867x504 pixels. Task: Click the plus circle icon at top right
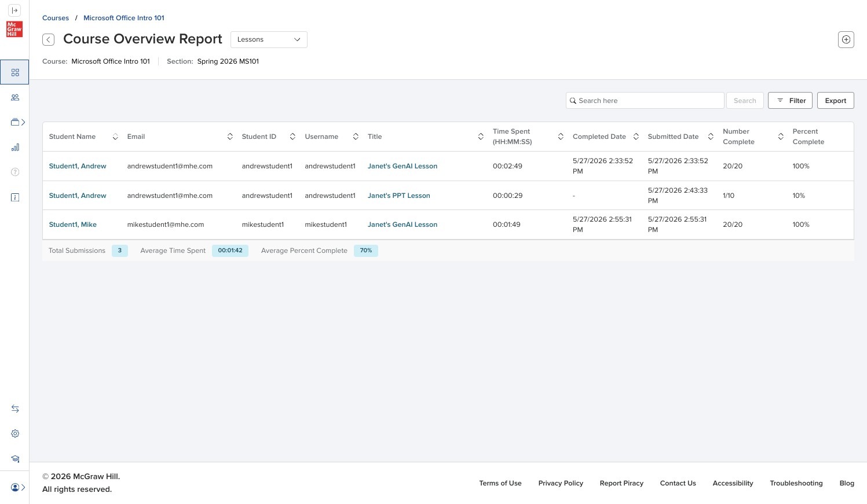(846, 39)
